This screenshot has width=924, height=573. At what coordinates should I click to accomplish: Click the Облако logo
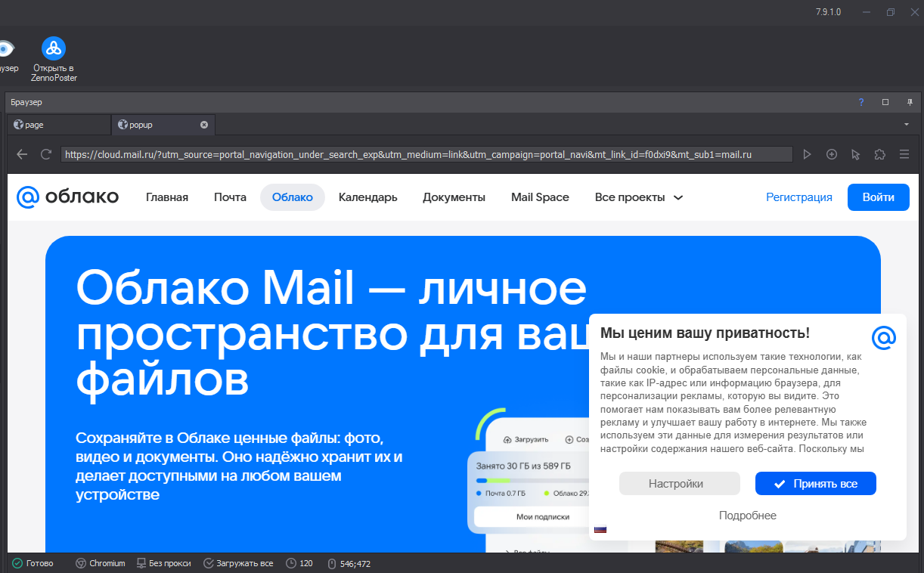[x=67, y=197]
